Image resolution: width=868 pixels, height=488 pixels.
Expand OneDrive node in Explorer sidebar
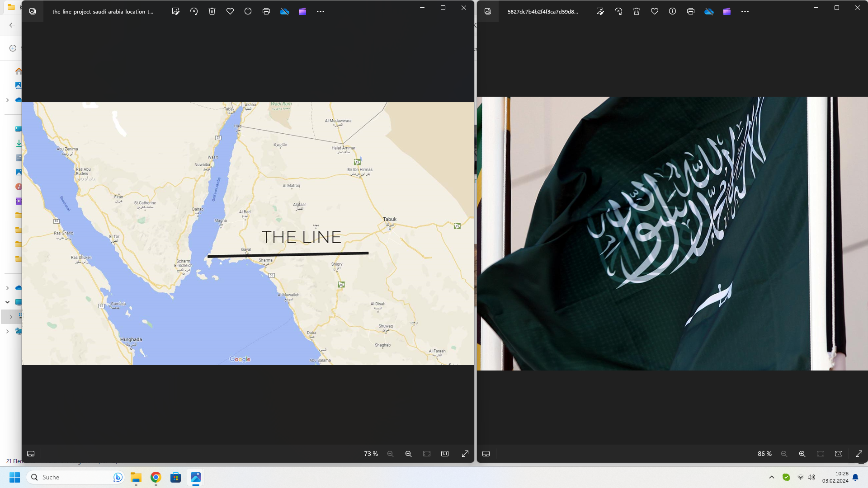pos(7,100)
